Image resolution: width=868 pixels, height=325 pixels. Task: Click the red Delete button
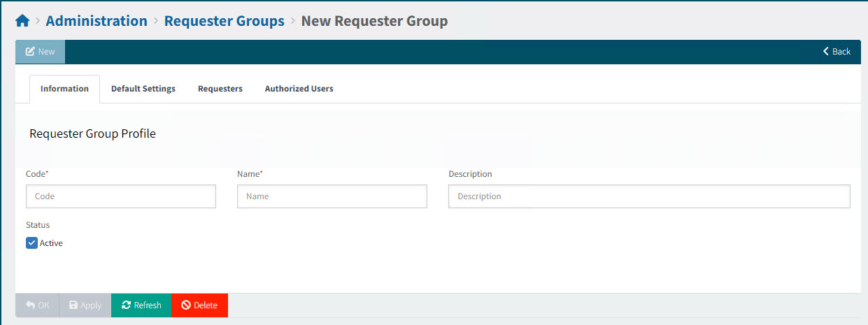click(x=199, y=305)
